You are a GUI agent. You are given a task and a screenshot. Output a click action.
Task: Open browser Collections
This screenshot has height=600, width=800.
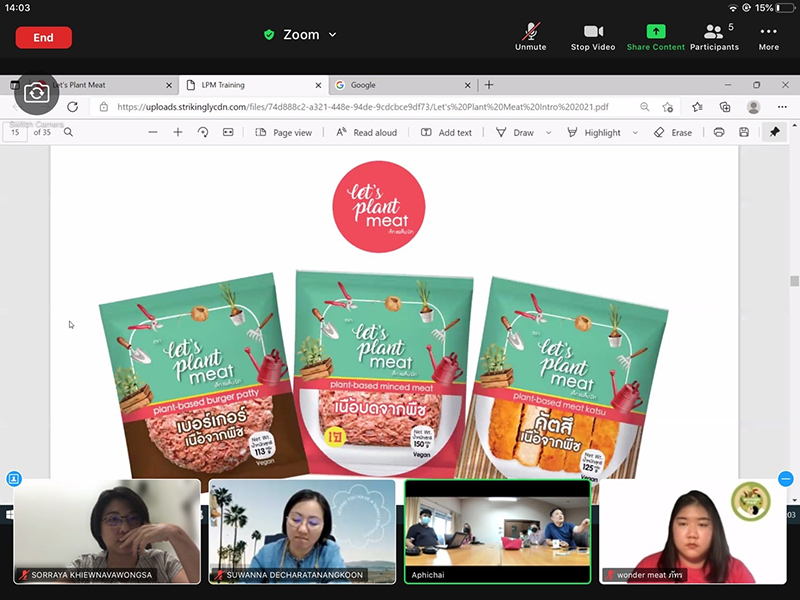[725, 107]
